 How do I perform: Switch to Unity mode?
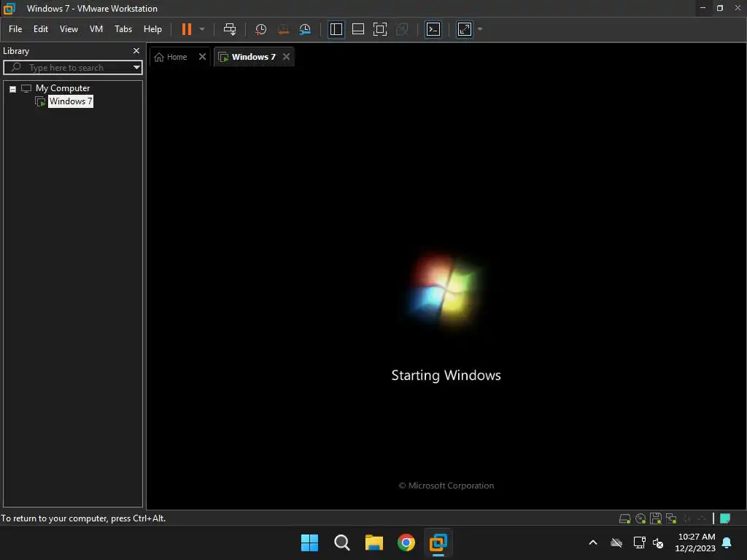point(402,29)
